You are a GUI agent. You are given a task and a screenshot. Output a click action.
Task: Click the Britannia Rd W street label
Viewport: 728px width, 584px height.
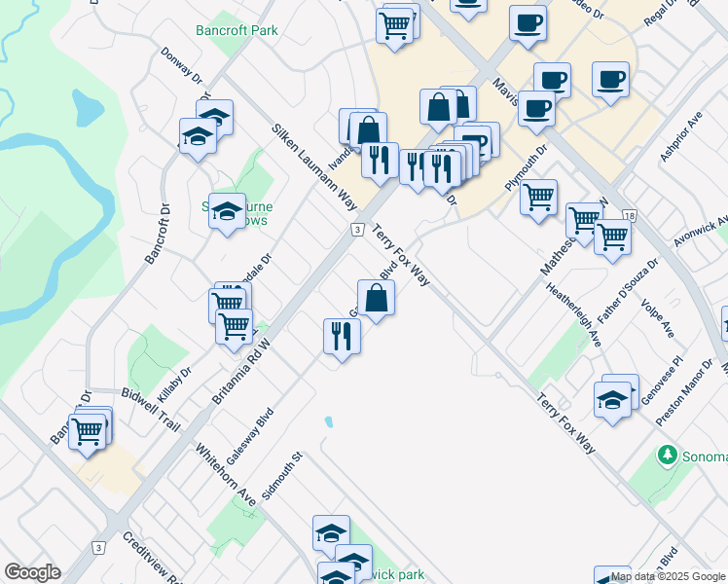[240, 372]
